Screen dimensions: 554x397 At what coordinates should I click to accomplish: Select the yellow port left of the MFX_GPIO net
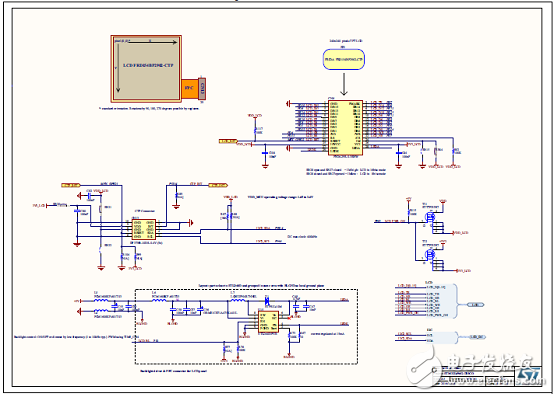pos(71,185)
